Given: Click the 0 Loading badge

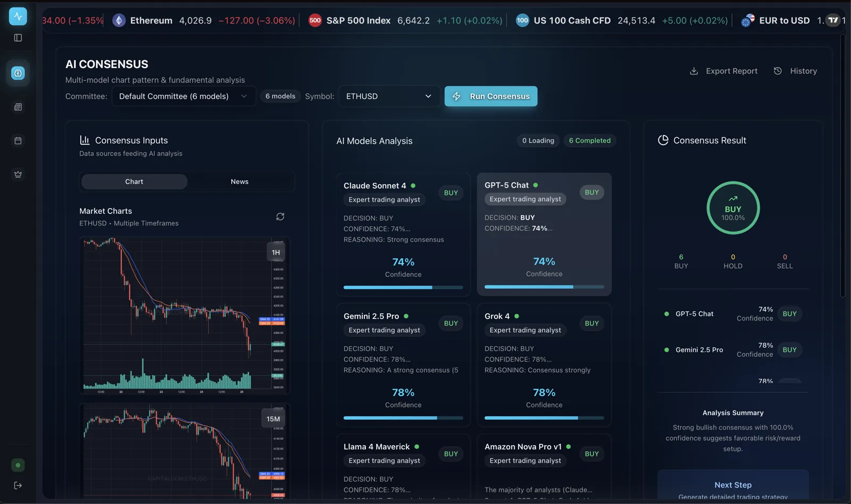Looking at the screenshot, I should click(538, 141).
